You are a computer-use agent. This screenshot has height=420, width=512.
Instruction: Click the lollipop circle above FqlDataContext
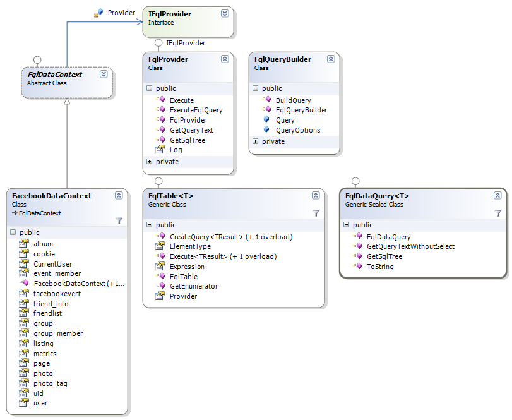pyautogui.click(x=37, y=60)
